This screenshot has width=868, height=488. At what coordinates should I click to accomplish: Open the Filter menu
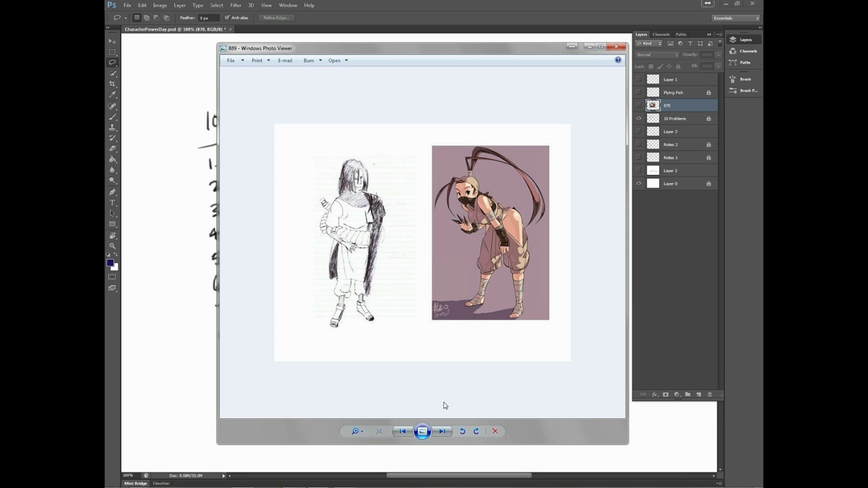tap(235, 5)
